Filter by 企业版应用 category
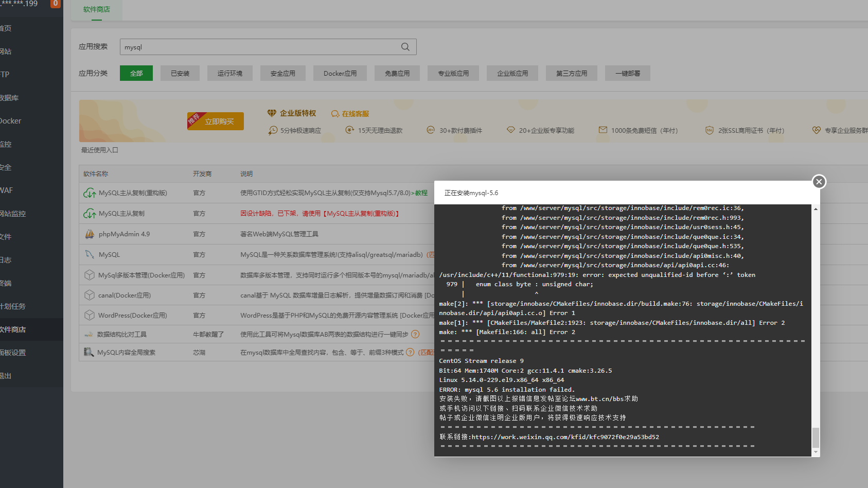The image size is (868, 488). (x=512, y=73)
